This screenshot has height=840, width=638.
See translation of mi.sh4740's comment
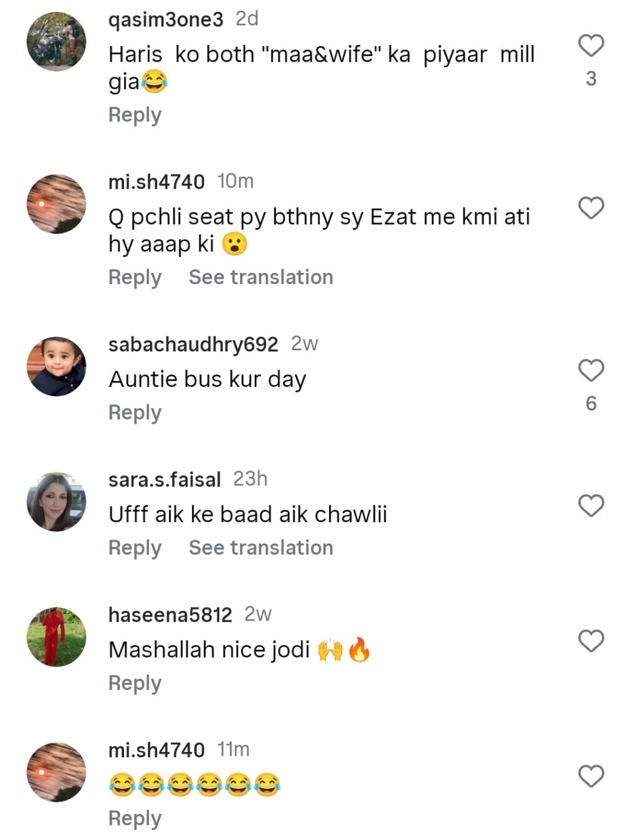260,277
